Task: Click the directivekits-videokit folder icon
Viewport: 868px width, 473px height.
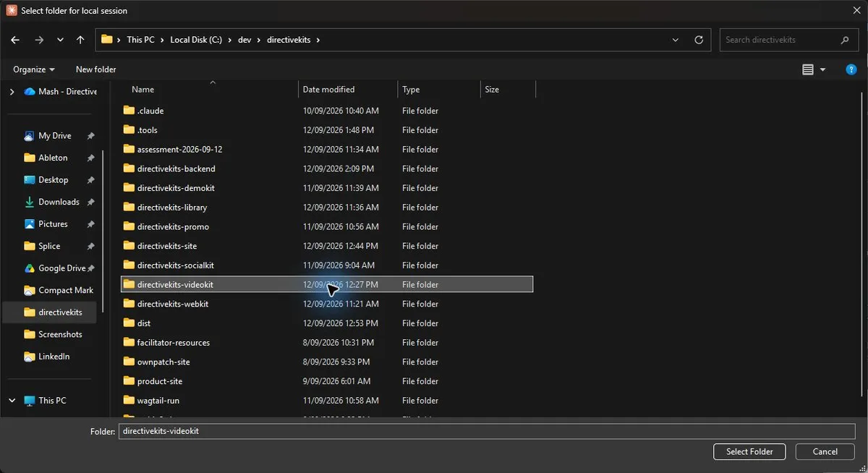Action: 129,284
